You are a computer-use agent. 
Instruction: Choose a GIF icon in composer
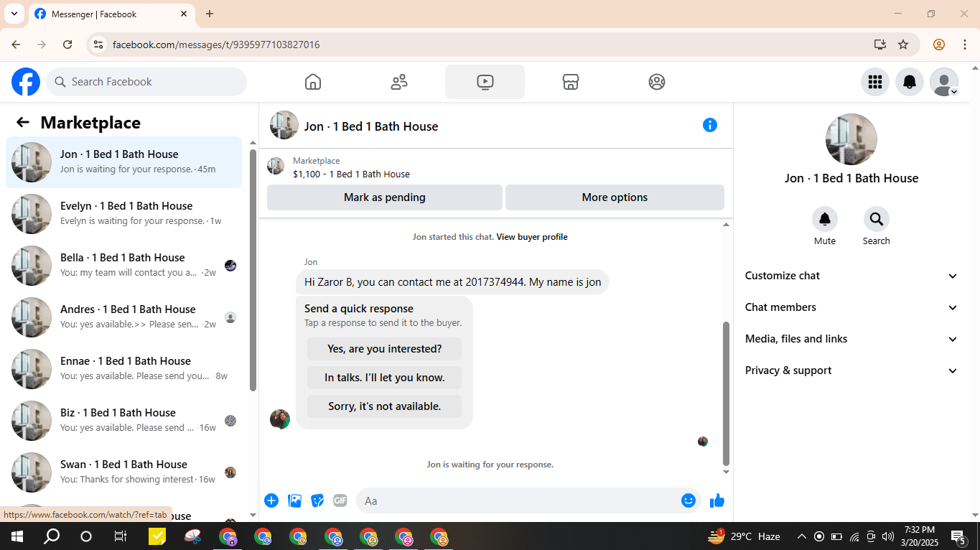pos(340,500)
